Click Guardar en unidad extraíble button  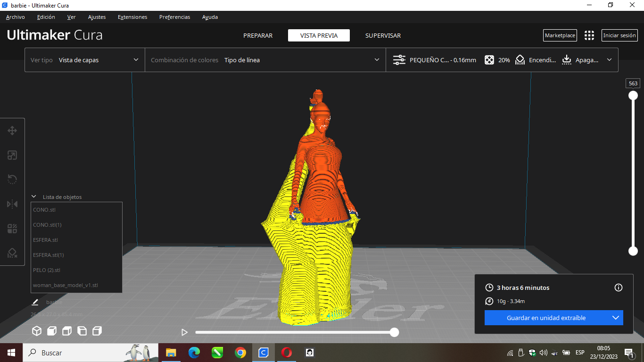point(546,318)
